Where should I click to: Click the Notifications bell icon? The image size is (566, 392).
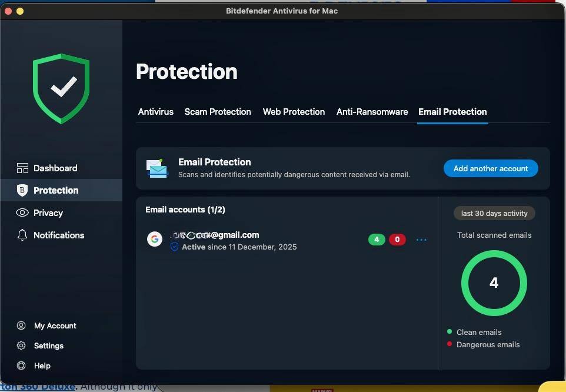coord(22,235)
